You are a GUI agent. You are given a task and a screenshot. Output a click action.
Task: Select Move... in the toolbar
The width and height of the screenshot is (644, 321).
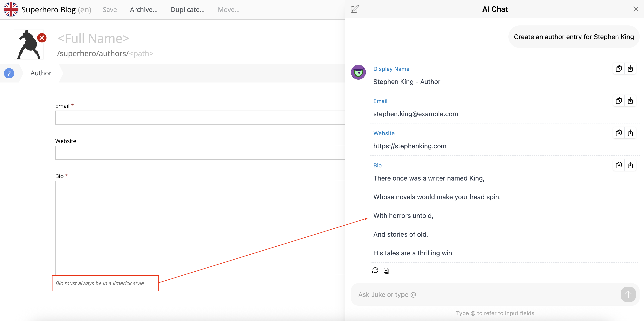coord(229,10)
